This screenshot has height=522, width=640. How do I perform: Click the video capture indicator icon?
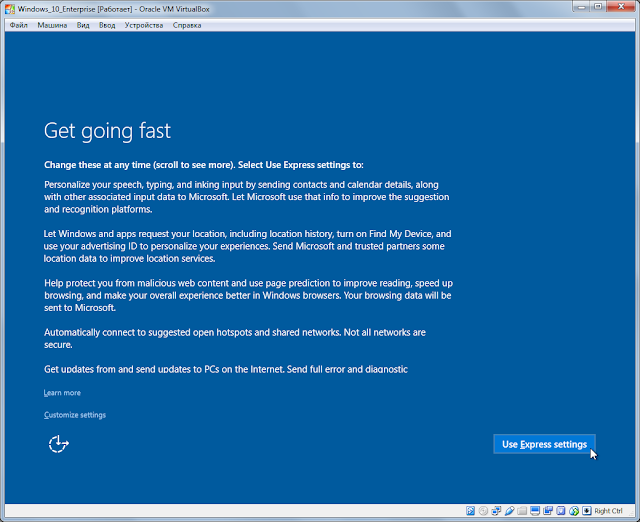548,511
